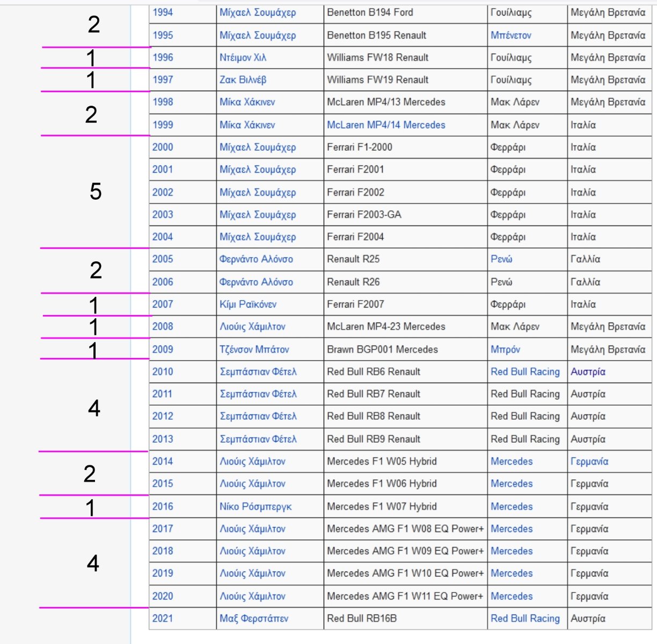The height and width of the screenshot is (644, 657).
Task: Open the Μπρόν constructor link
Action: click(x=505, y=349)
